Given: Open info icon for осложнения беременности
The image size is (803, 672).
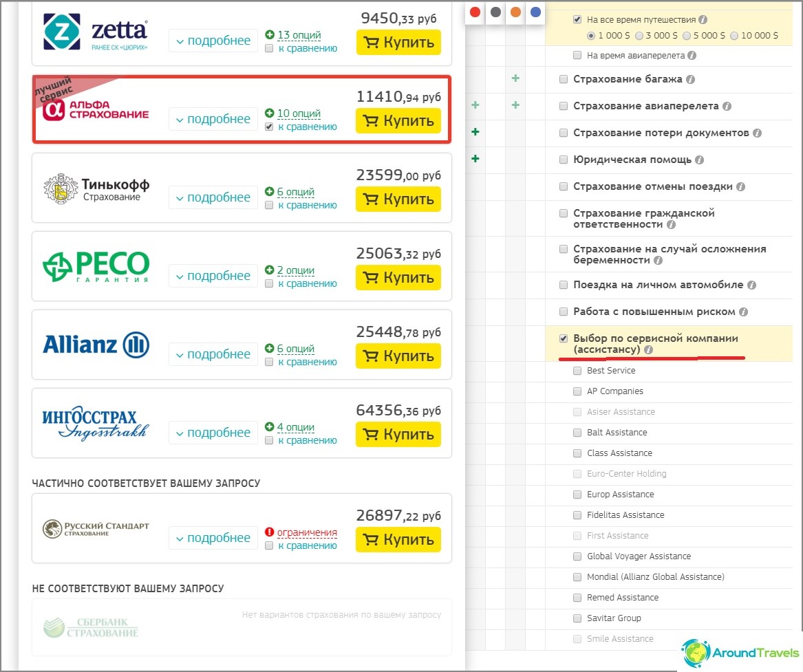Looking at the screenshot, I should click(x=658, y=261).
